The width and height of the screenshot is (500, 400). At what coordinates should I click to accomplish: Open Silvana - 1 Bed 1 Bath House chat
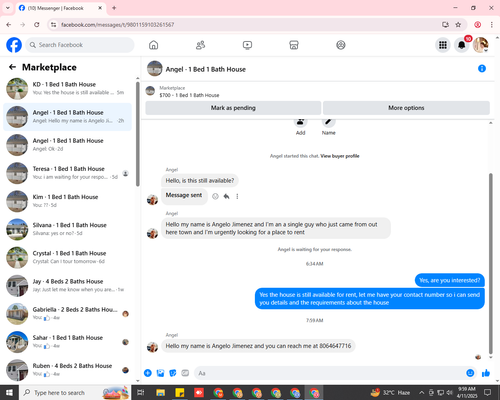[67, 229]
